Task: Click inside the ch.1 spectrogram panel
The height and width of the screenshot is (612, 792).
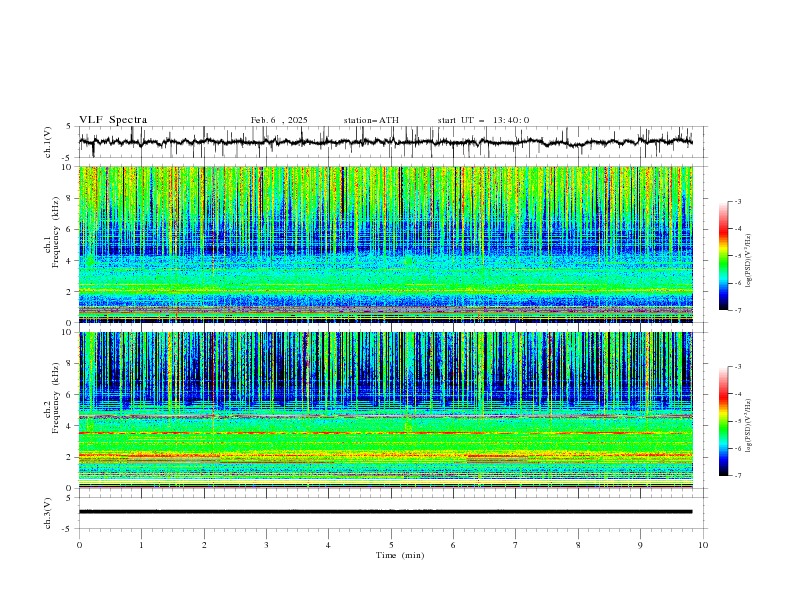Action: (x=385, y=244)
